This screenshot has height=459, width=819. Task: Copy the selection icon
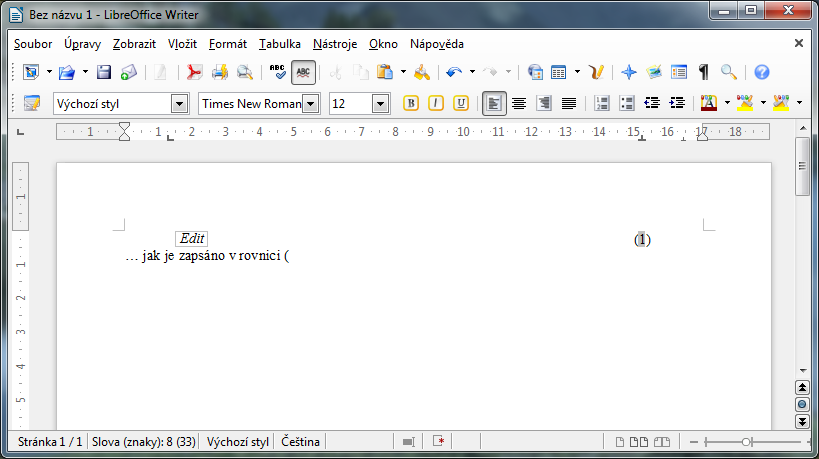(x=361, y=72)
